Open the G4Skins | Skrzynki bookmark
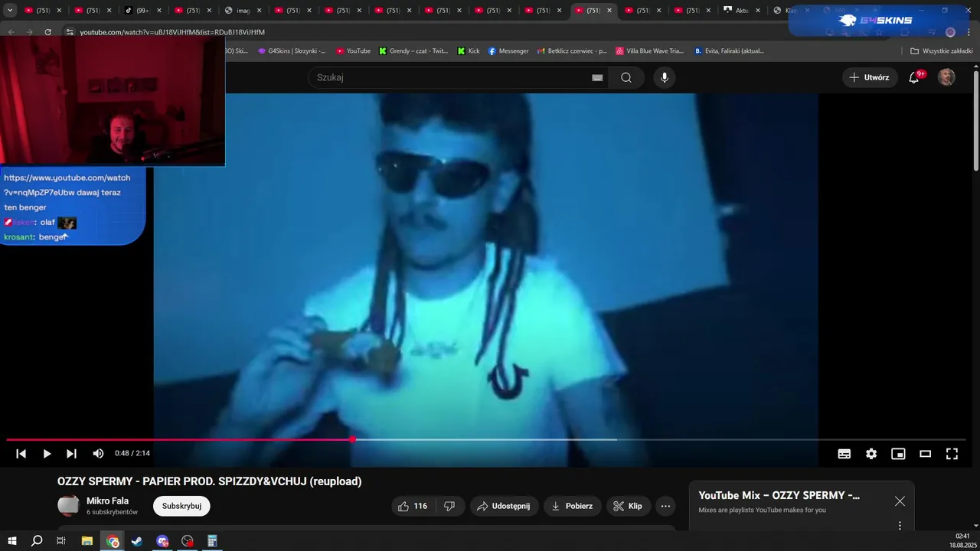 click(292, 51)
